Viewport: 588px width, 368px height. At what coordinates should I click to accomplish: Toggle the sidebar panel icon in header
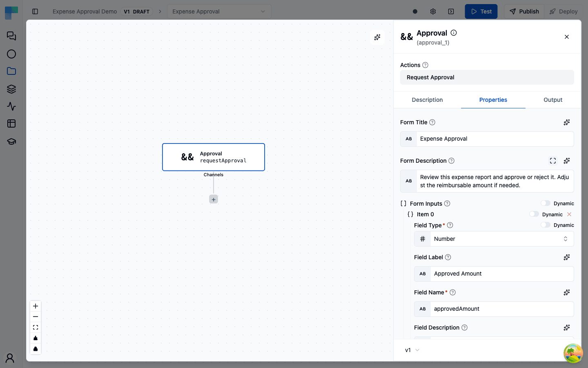click(x=35, y=11)
